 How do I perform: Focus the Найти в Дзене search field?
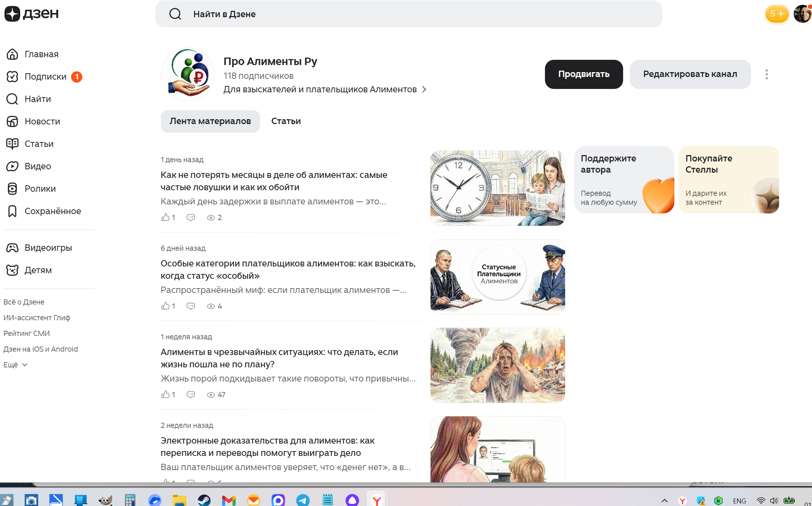click(x=408, y=14)
